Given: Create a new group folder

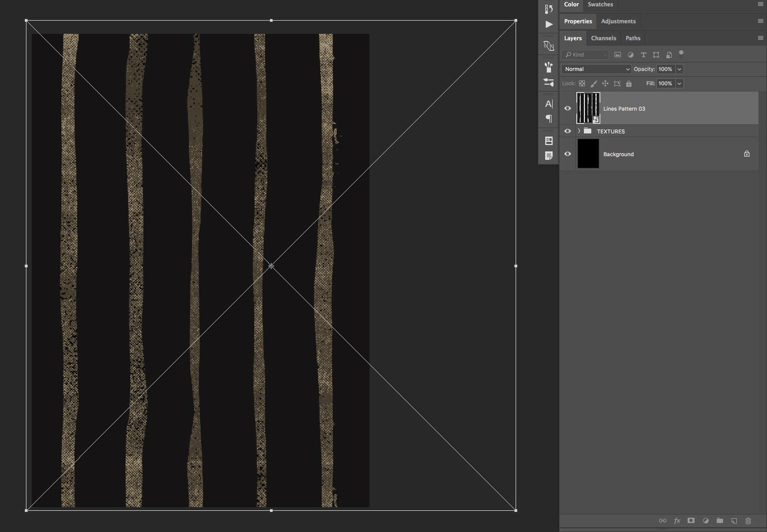Looking at the screenshot, I should (720, 521).
